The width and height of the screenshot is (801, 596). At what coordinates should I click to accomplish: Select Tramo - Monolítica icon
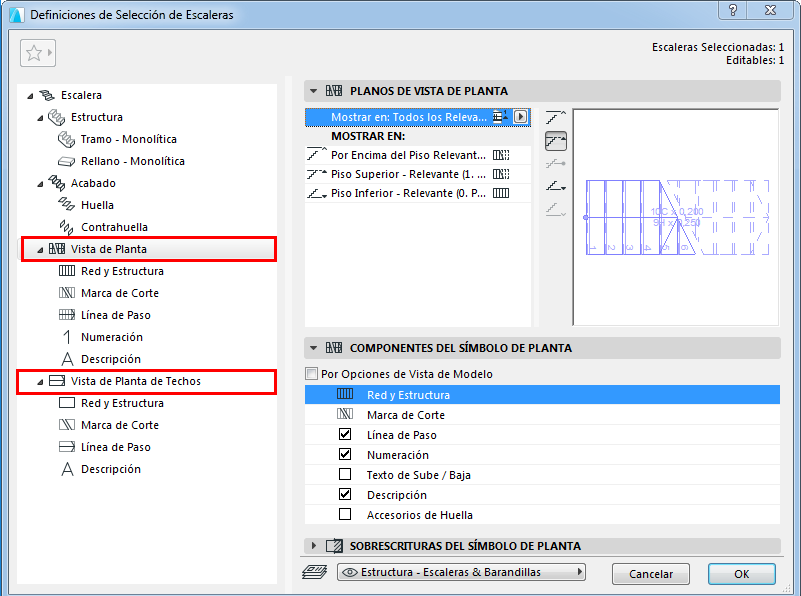[66, 139]
